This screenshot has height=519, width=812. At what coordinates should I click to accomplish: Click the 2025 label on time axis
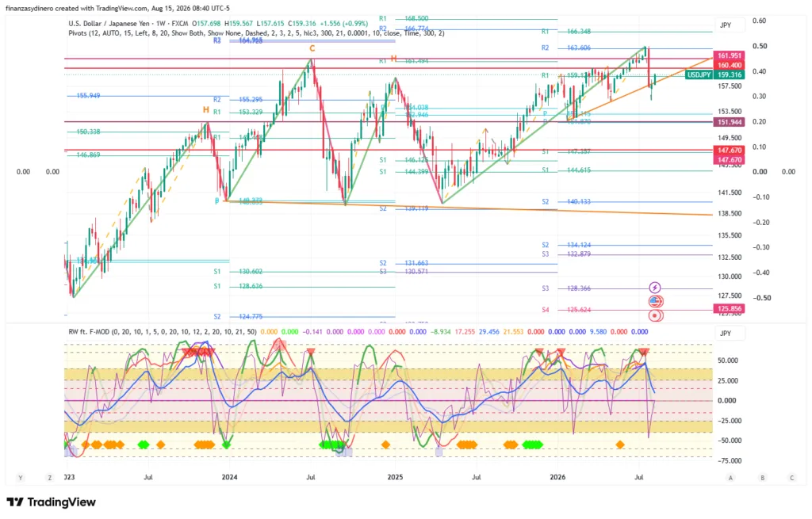pyautogui.click(x=395, y=477)
